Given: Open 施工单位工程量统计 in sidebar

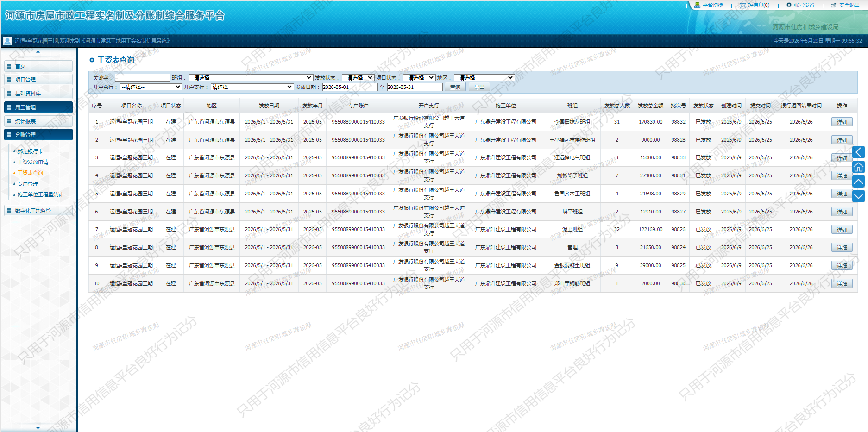Looking at the screenshot, I should [40, 194].
